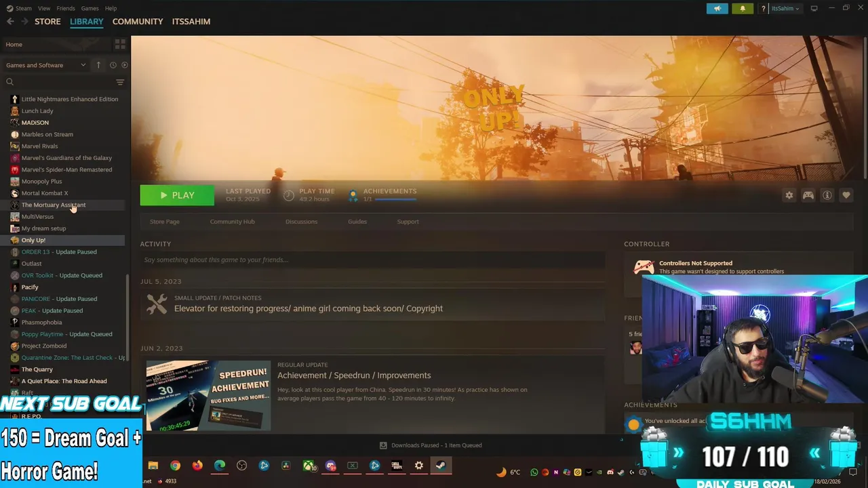Switch to the COMMUNITY tab
The image size is (868, 488).
pyautogui.click(x=138, y=22)
